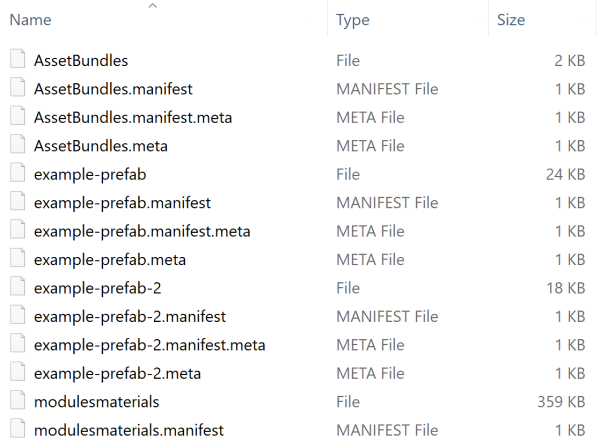
Task: Click the example-prefab file icon
Action: 17,174
